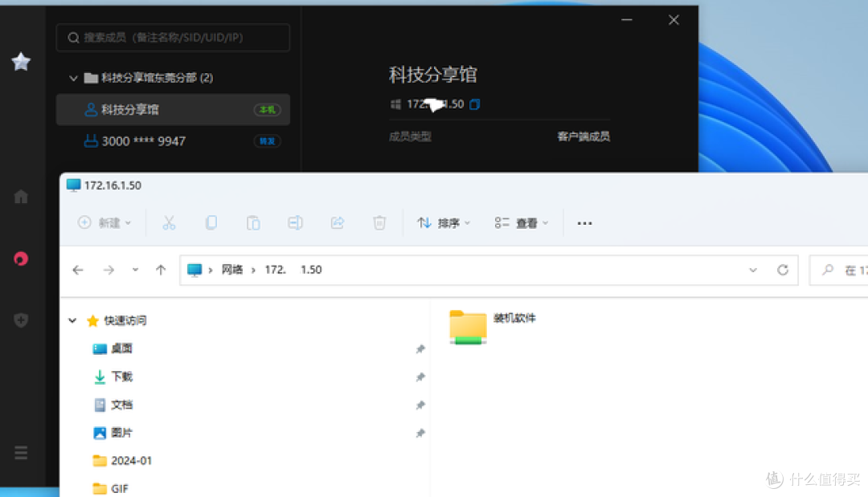Click the 172.16.1.50 address breadcrumb segment

293,269
